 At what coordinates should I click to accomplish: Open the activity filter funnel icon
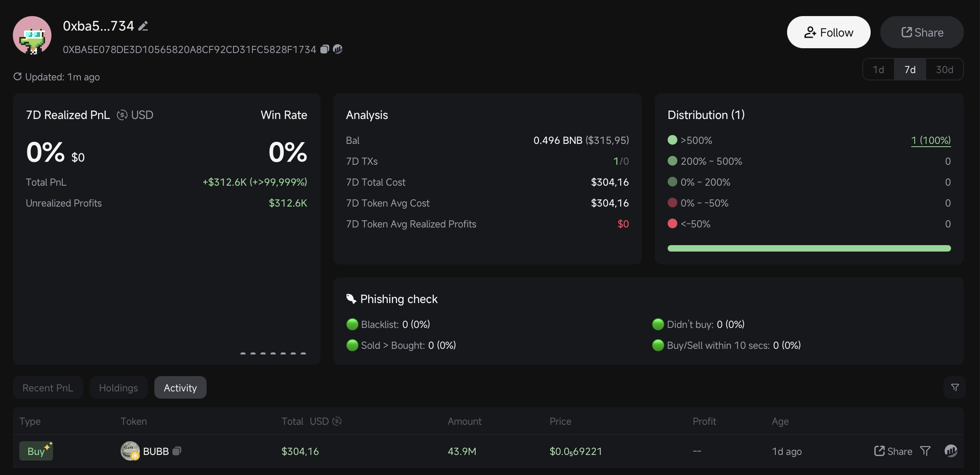(x=955, y=387)
